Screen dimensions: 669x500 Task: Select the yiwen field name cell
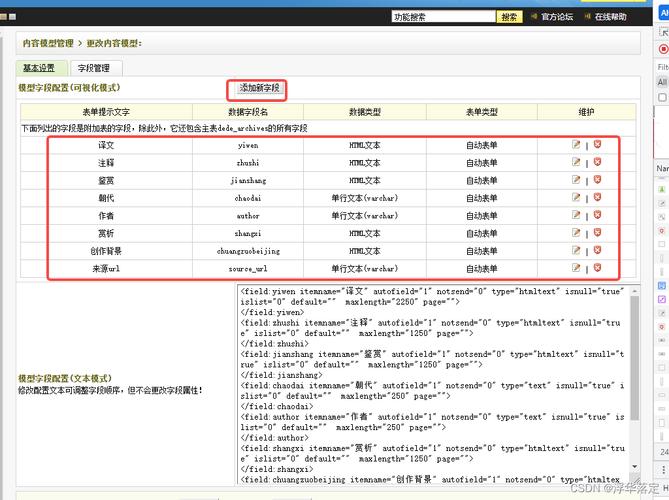248,145
